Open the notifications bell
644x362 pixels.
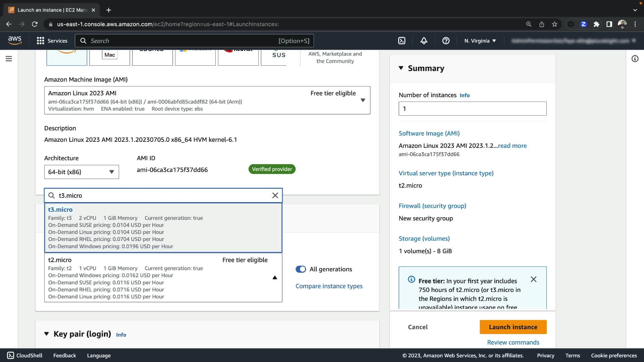coord(424,41)
